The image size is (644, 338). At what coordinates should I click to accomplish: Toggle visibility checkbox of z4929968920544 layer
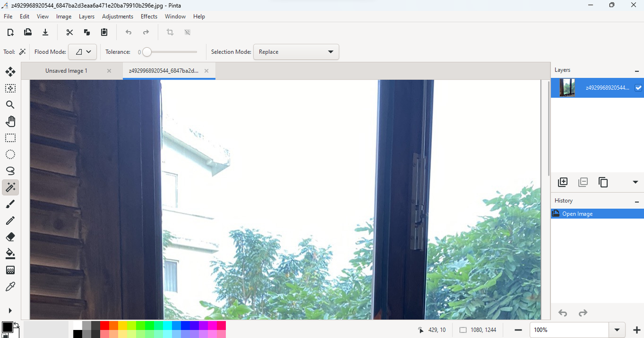coord(638,88)
